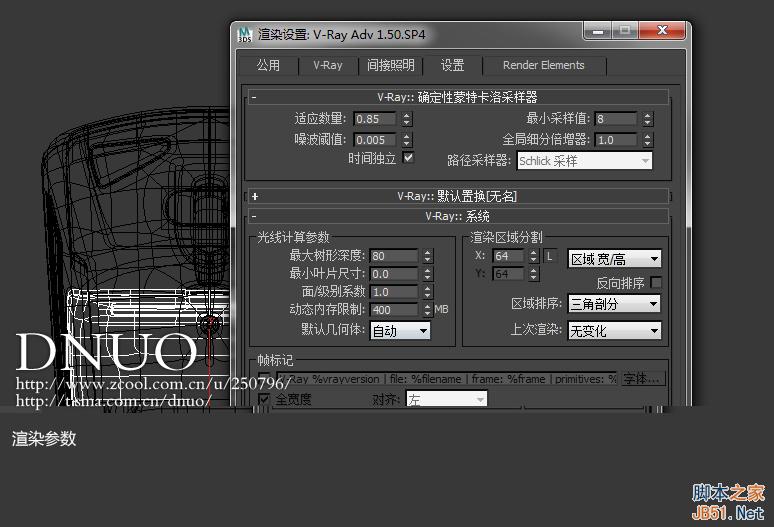Click the 字体 font button

click(643, 378)
